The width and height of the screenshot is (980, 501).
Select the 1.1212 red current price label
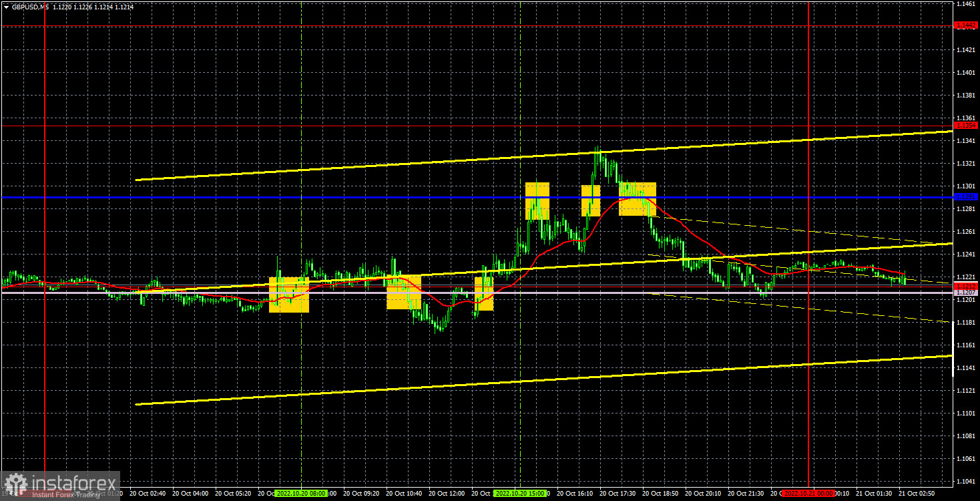[966, 286]
